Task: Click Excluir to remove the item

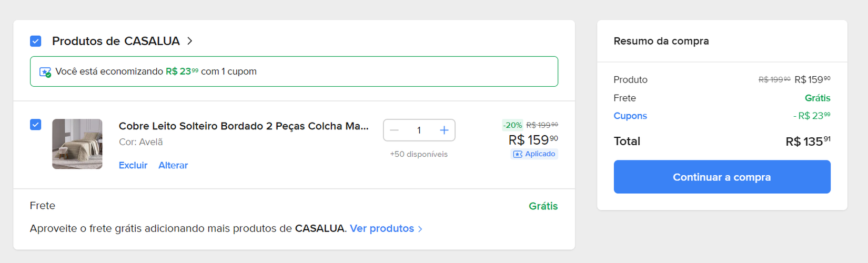Action: (133, 165)
